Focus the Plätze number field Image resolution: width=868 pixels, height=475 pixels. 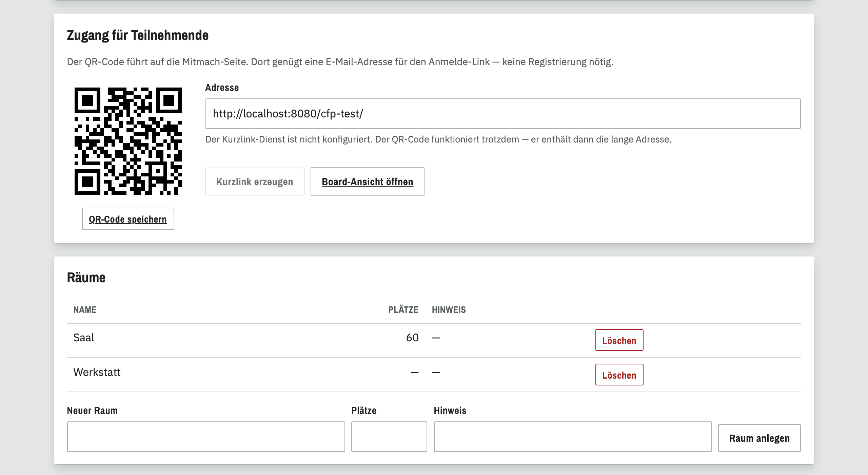coord(389,437)
